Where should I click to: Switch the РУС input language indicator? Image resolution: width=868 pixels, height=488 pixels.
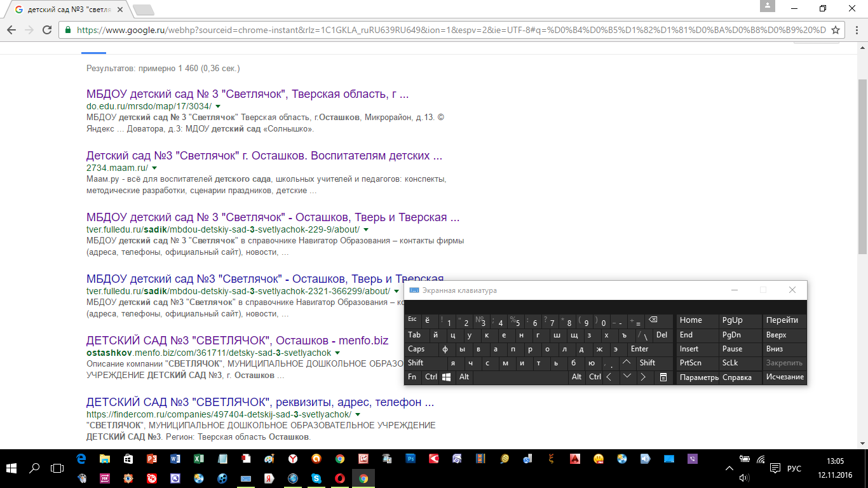[x=794, y=468]
